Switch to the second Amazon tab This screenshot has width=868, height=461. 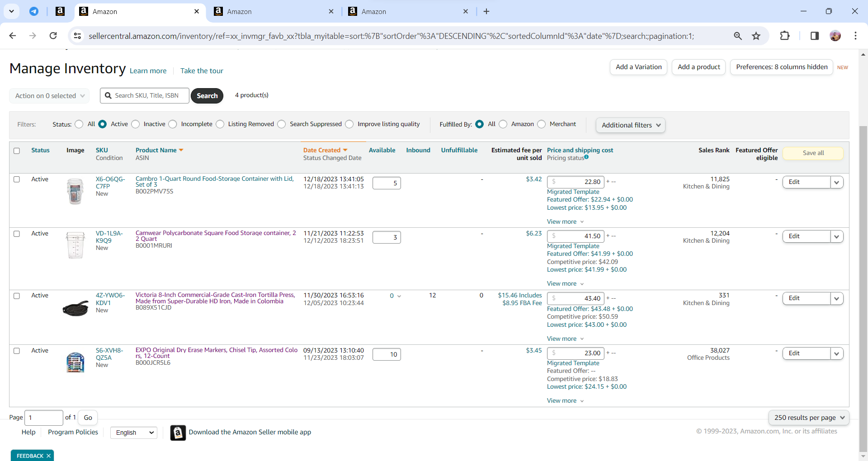tap(274, 11)
